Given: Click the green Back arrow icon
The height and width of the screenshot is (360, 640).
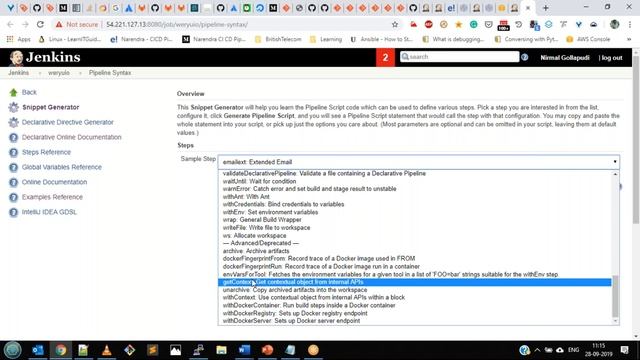Looking at the screenshot, I should [13, 93].
